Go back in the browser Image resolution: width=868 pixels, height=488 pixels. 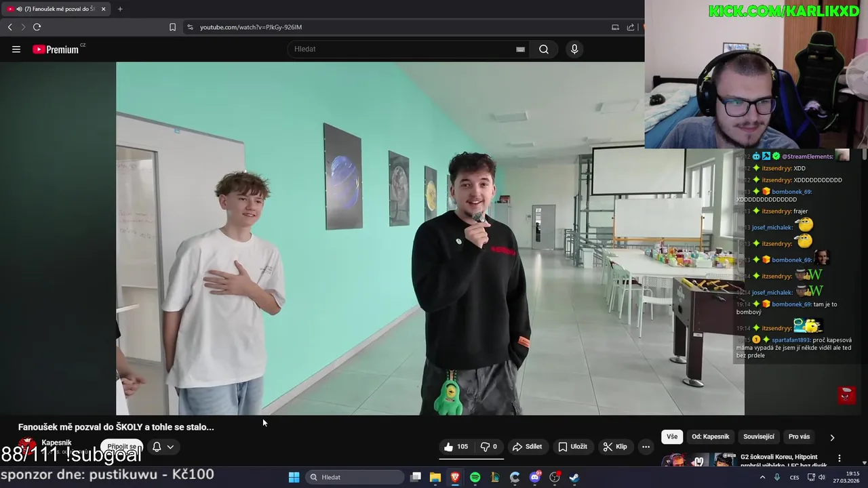tap(9, 27)
